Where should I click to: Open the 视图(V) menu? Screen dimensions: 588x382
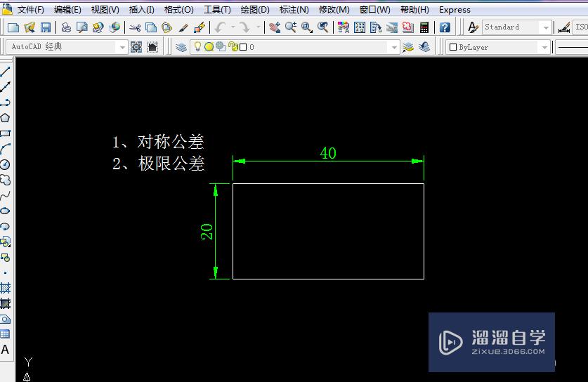click(x=105, y=10)
